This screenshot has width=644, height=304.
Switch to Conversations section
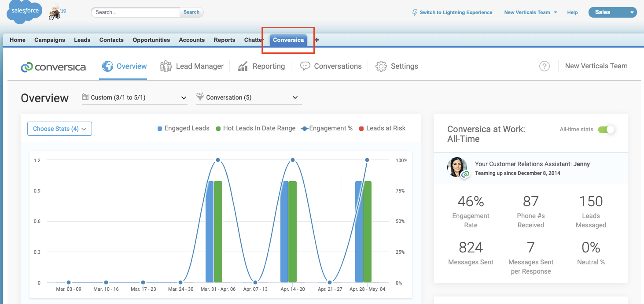coord(331,66)
